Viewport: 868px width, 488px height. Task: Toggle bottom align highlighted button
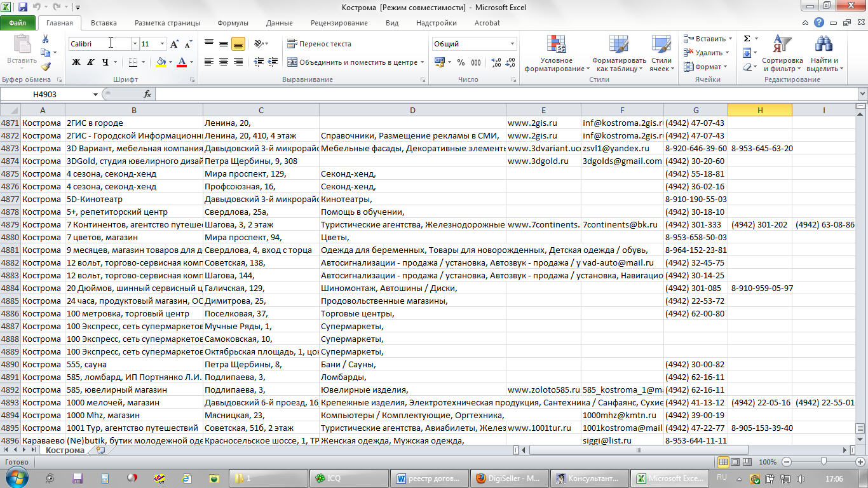pyautogui.click(x=238, y=44)
